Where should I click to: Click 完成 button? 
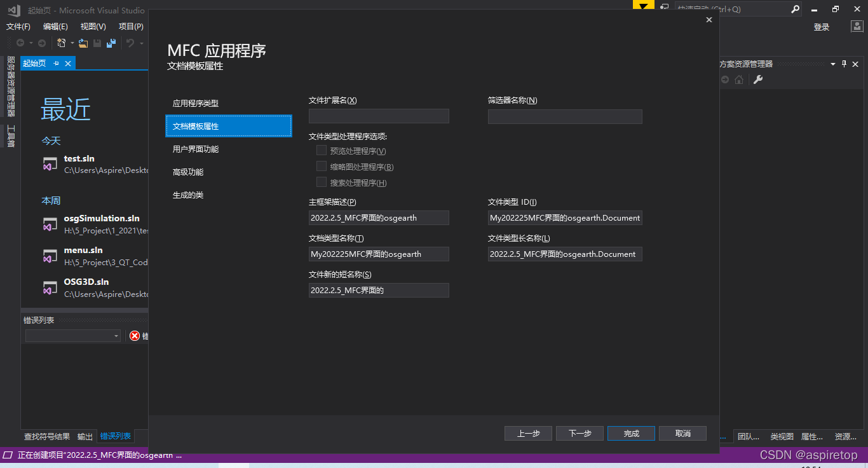(x=631, y=433)
